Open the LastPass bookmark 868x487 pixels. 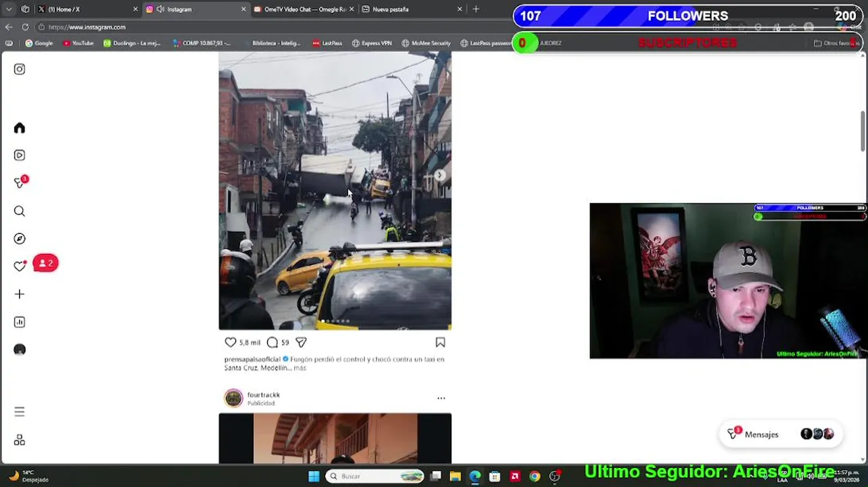(327, 43)
